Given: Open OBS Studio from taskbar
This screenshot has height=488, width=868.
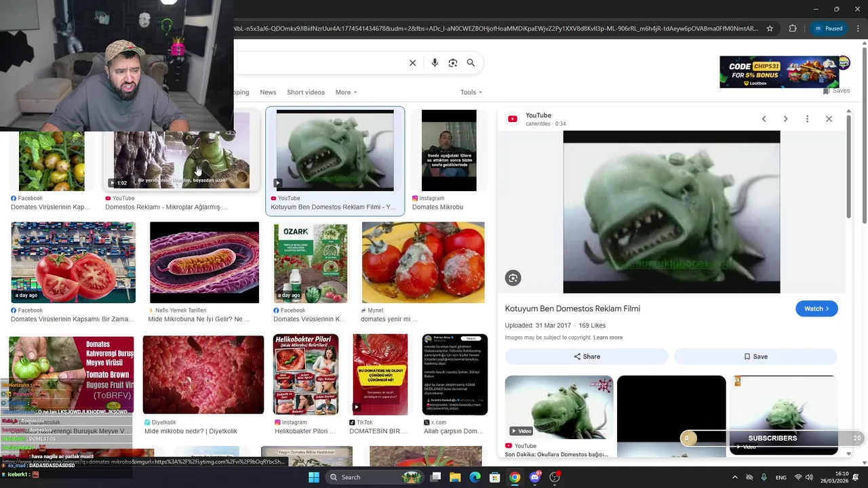Looking at the screenshot, I should click(555, 477).
